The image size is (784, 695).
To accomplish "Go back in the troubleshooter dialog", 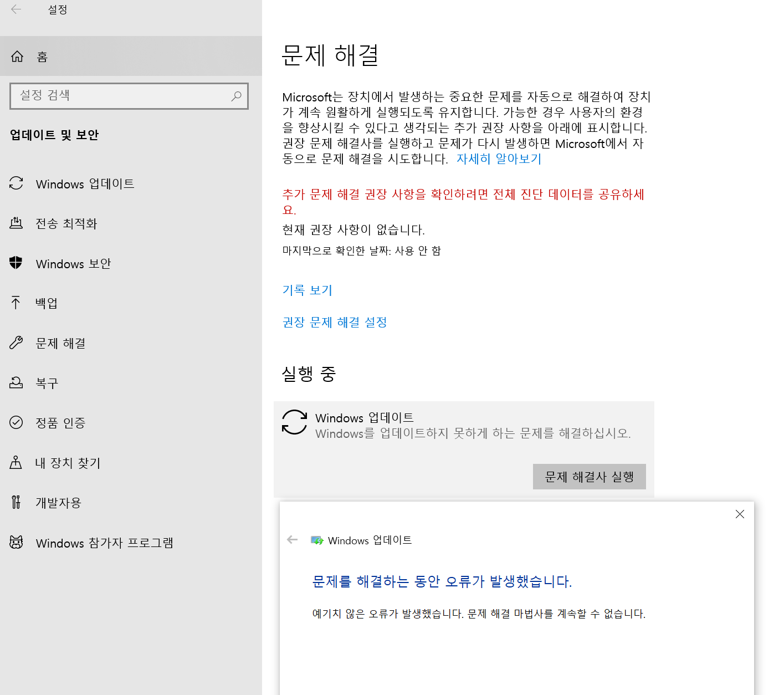I will click(292, 539).
